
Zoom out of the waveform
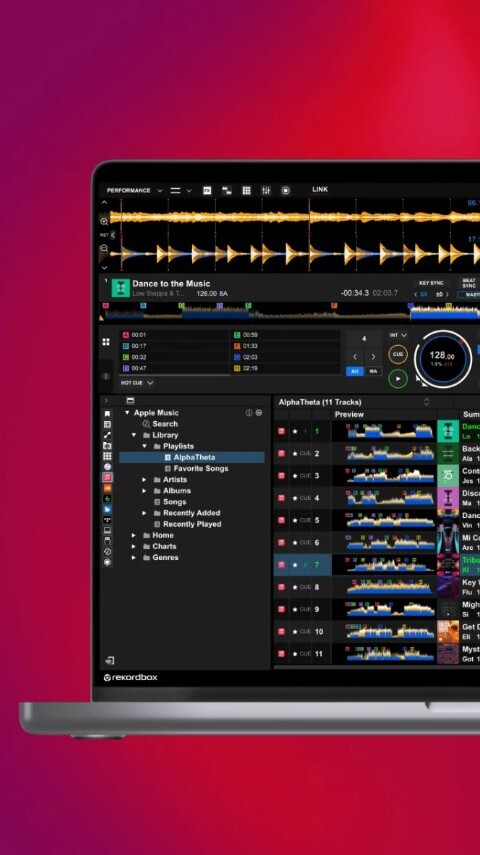click(x=104, y=248)
